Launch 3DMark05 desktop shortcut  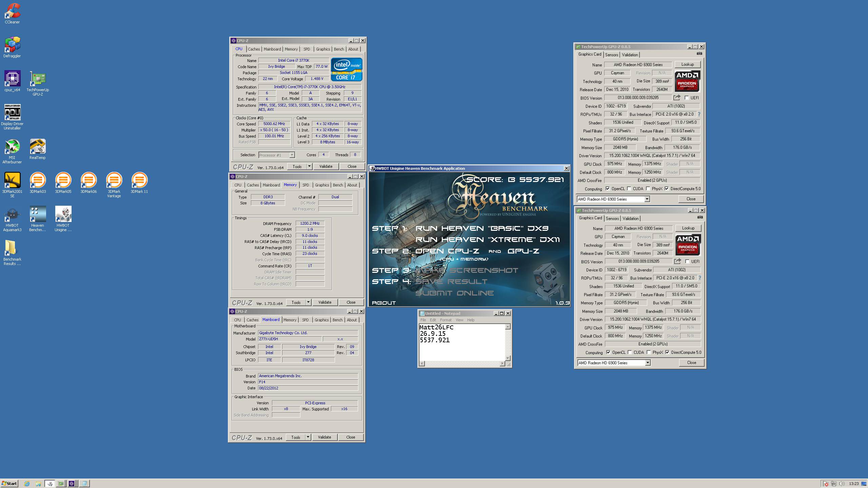click(x=63, y=183)
